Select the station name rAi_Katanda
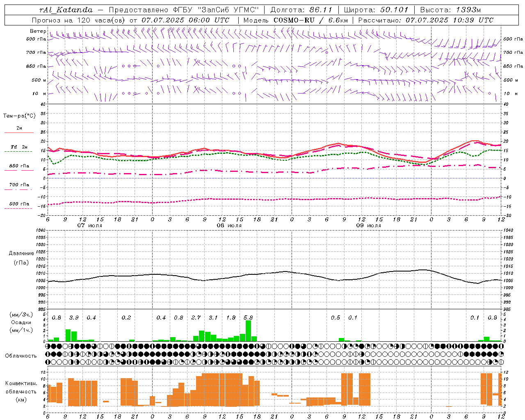525x420 pixels. 66,10
